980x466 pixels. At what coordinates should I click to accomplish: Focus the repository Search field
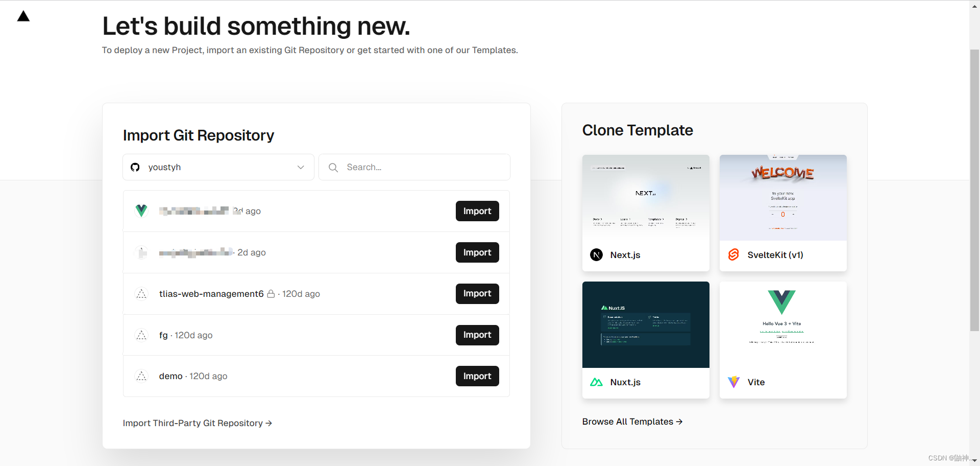click(414, 167)
